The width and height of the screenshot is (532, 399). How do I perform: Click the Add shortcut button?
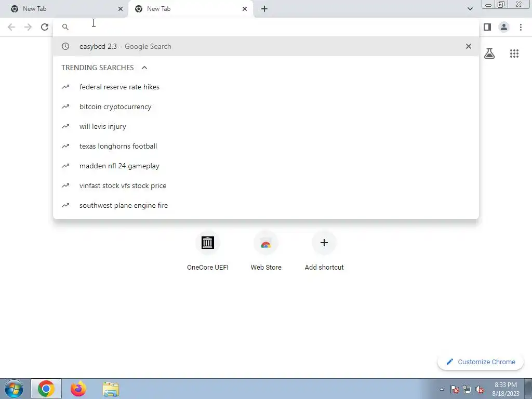[324, 251]
